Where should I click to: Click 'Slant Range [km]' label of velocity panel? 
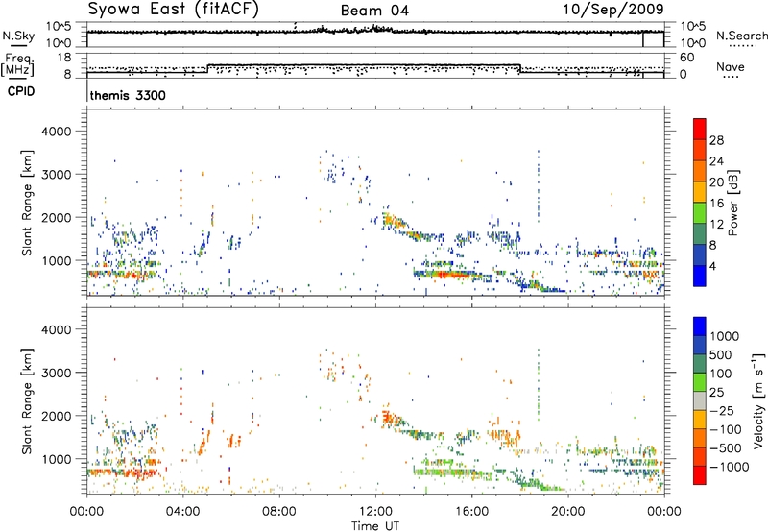(x=27, y=400)
